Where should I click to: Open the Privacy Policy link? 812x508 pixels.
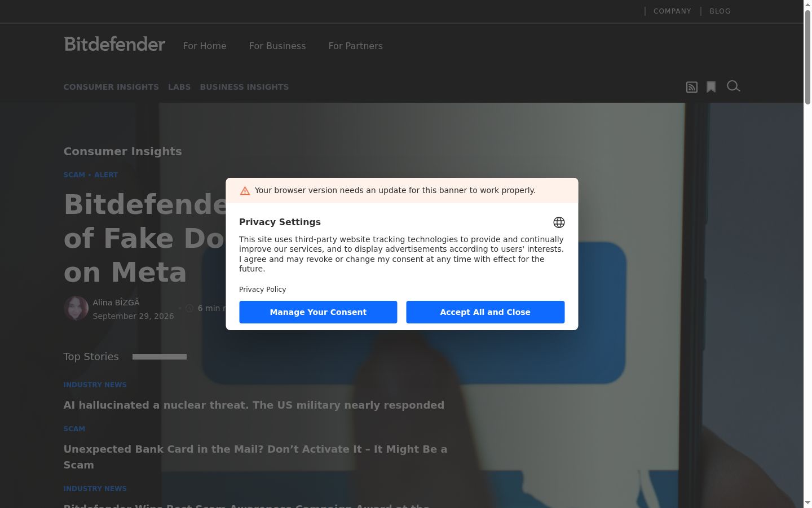pos(263,290)
